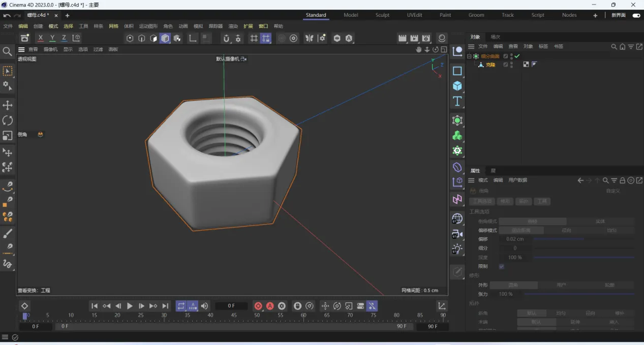
Task: Click the Cube primitive icon
Action: pyautogui.click(x=457, y=86)
